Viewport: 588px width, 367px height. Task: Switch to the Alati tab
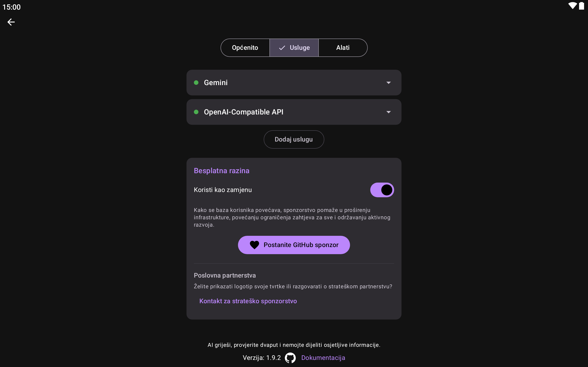point(343,48)
